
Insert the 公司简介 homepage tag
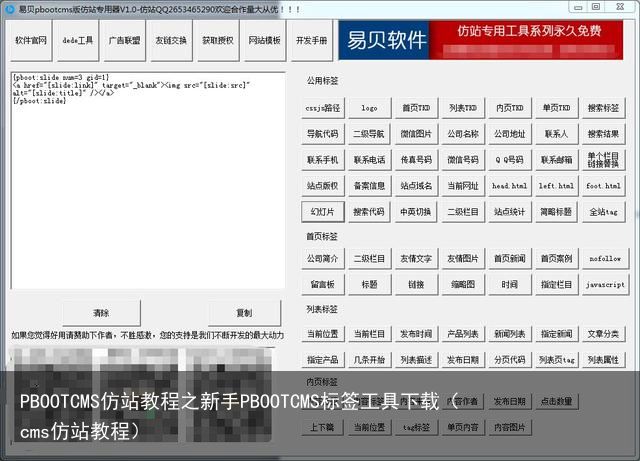pos(323,258)
